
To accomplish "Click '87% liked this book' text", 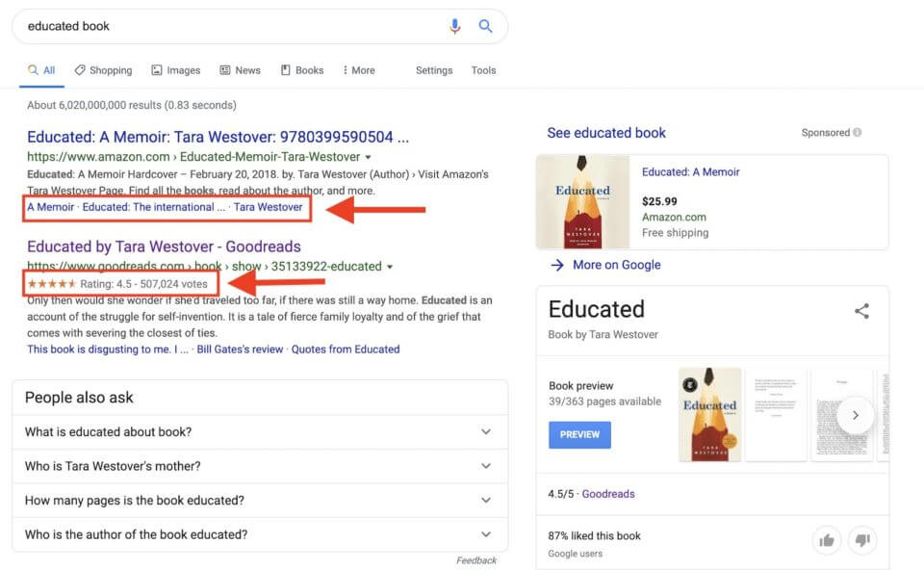I will tap(594, 535).
